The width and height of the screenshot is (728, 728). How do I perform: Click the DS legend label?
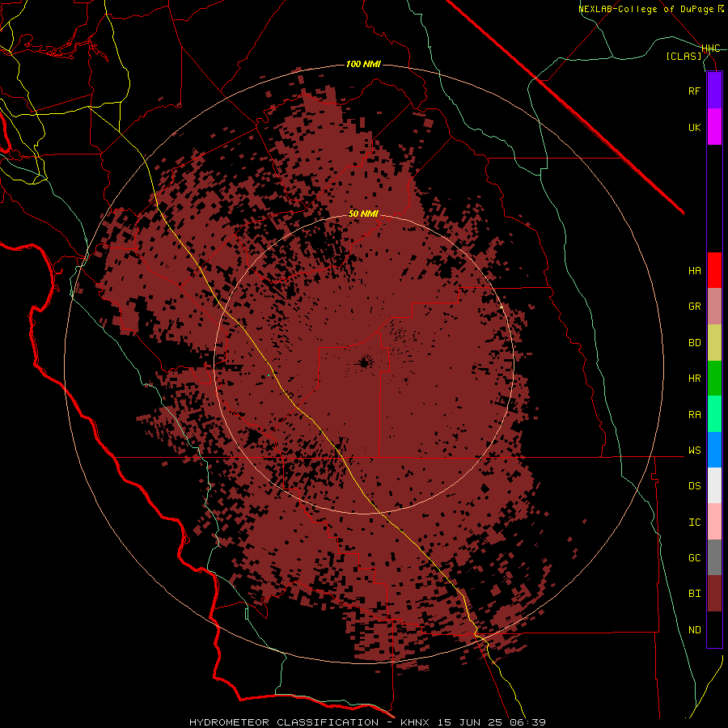pos(694,486)
